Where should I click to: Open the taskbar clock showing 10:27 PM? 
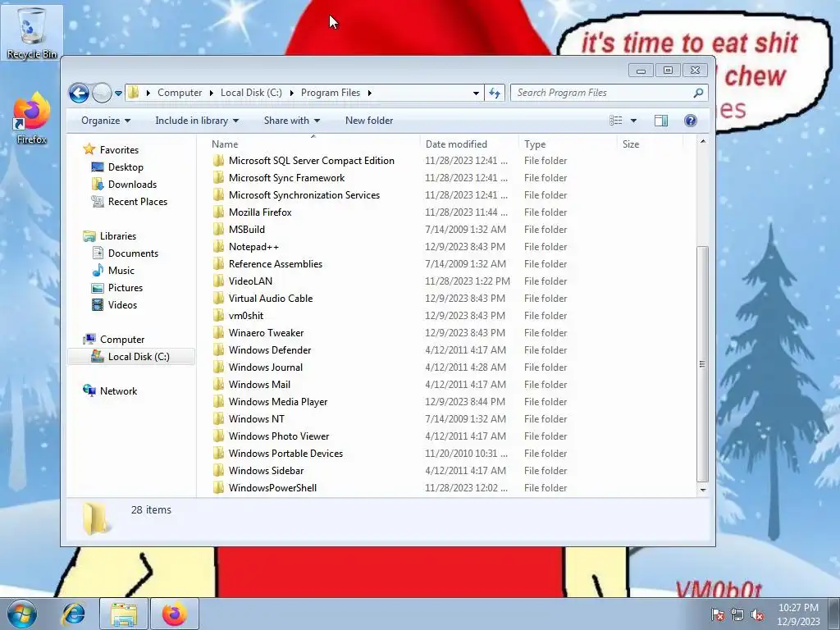(x=798, y=614)
